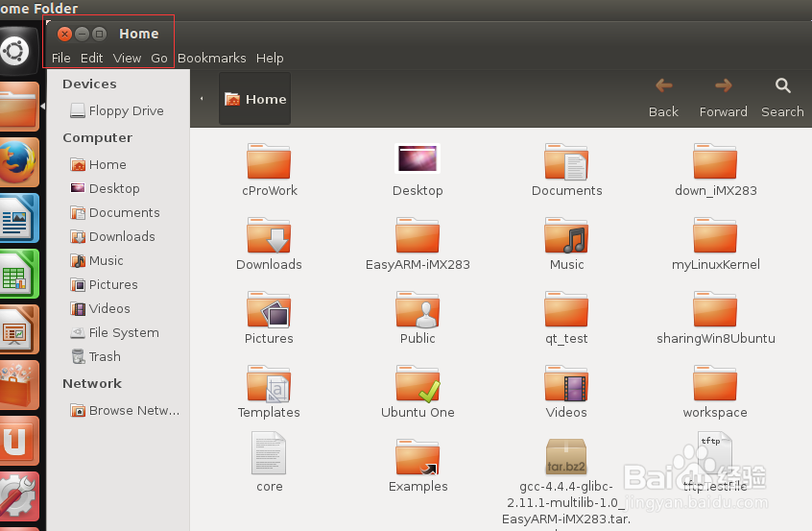812x531 pixels.
Task: Open the Help menu
Action: point(270,58)
